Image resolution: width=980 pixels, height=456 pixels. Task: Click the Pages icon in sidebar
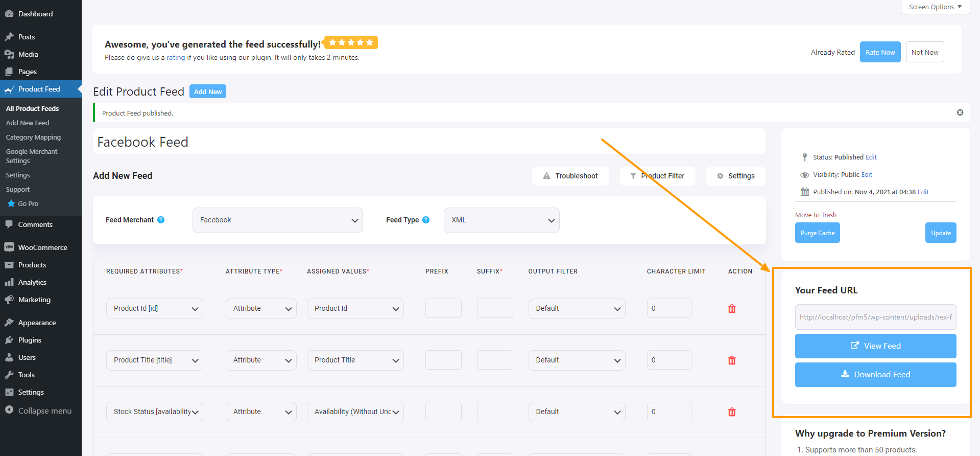click(x=9, y=72)
